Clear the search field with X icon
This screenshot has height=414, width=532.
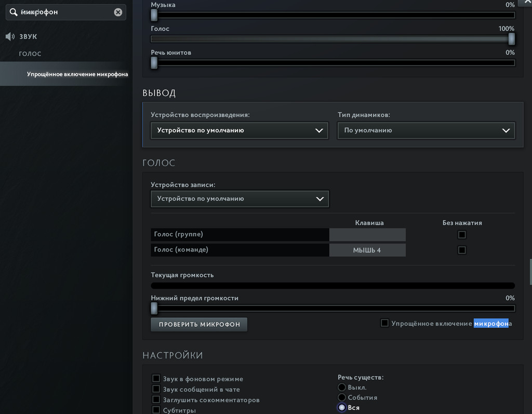(x=118, y=12)
